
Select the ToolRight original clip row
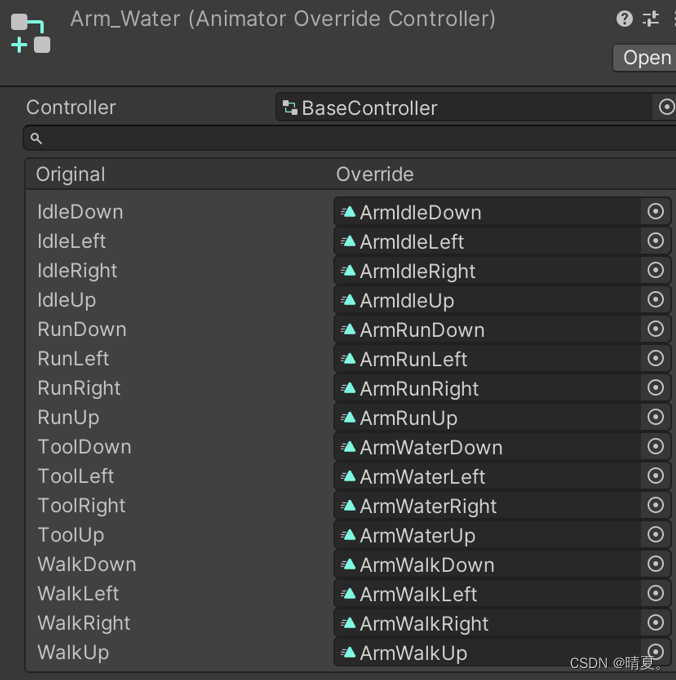[82, 505]
